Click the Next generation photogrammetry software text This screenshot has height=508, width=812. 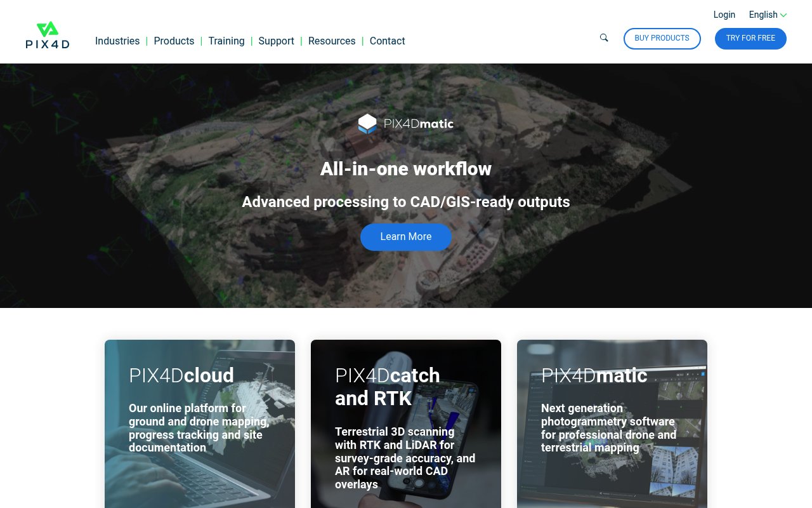point(609,428)
